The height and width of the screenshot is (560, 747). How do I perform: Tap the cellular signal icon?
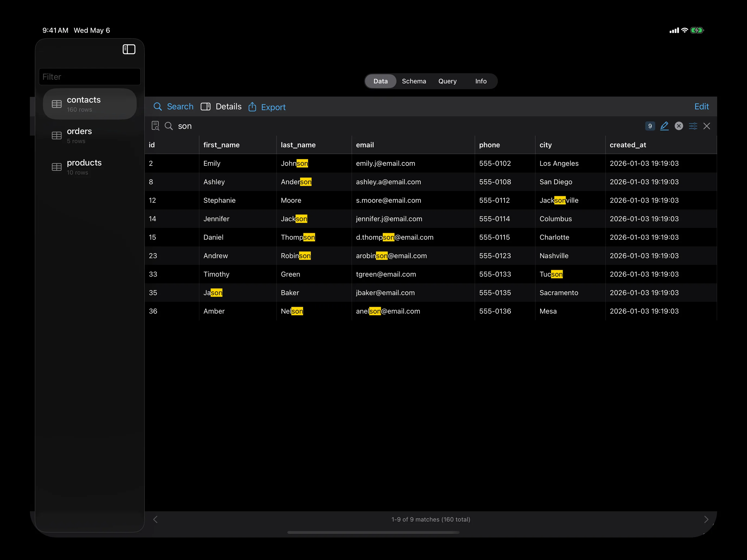[674, 30]
